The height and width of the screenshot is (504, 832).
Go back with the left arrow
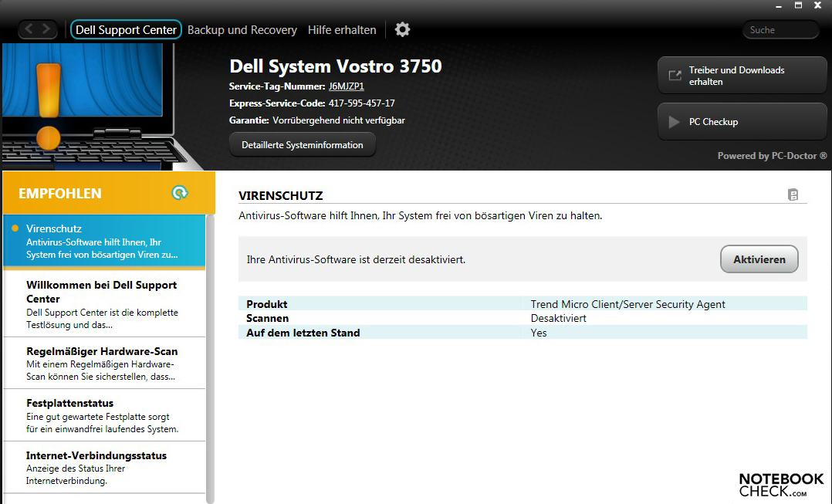[x=29, y=29]
